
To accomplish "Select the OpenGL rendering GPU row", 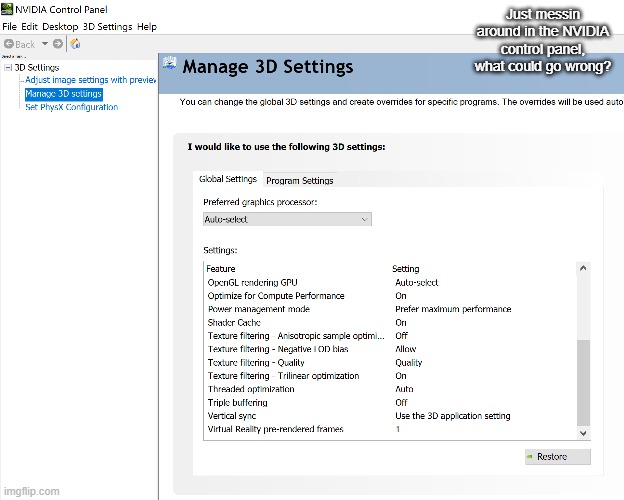I will coord(390,283).
